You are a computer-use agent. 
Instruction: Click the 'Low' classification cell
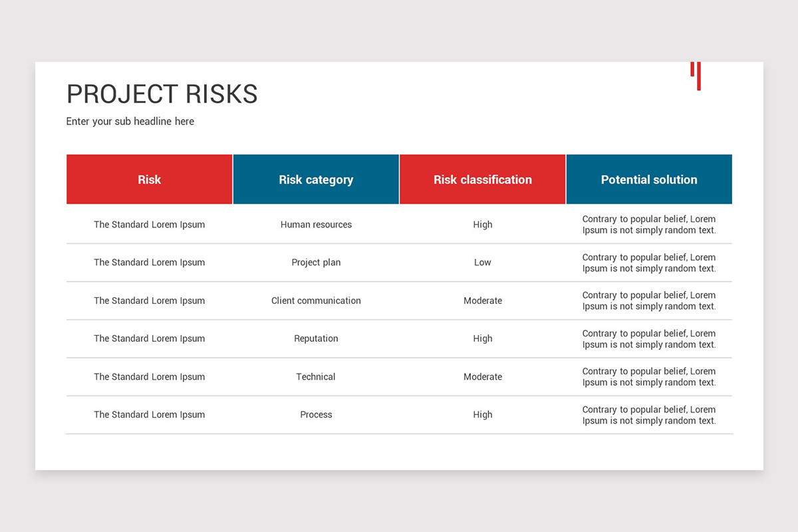(x=483, y=263)
